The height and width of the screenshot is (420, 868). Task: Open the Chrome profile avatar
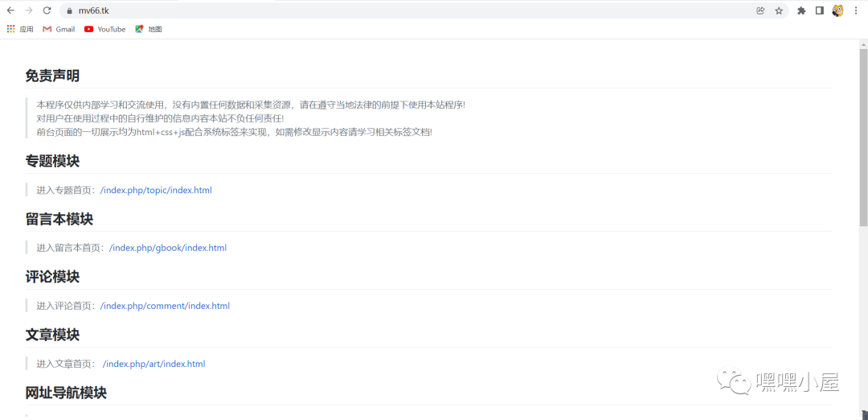[x=838, y=10]
